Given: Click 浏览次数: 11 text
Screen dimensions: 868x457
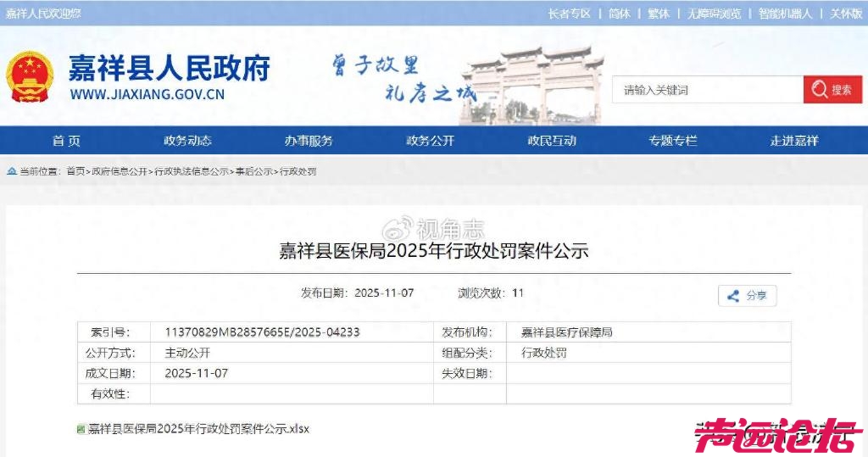Looking at the screenshot, I should (491, 293).
